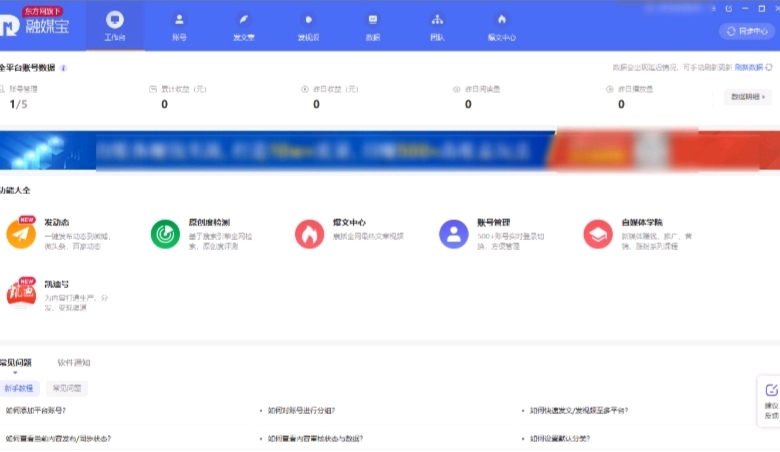The image size is (780, 452).
Task: Open the 建议反馈 feedback widget
Action: [770, 402]
